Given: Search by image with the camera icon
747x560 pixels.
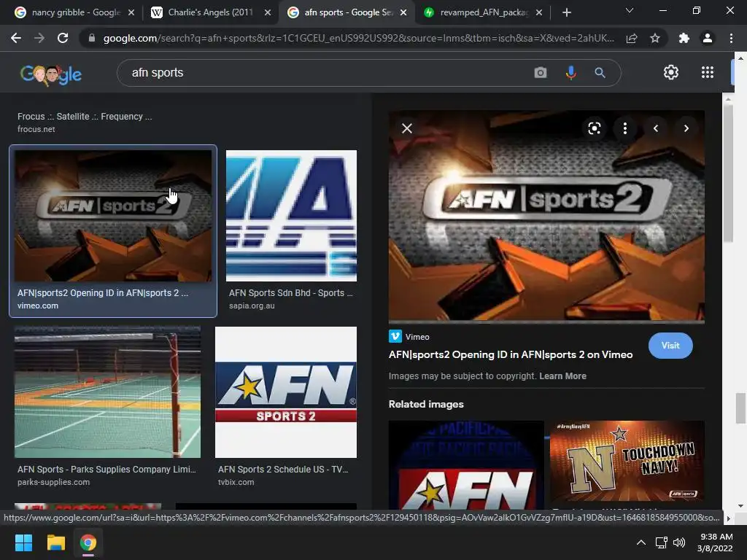Looking at the screenshot, I should [x=541, y=73].
